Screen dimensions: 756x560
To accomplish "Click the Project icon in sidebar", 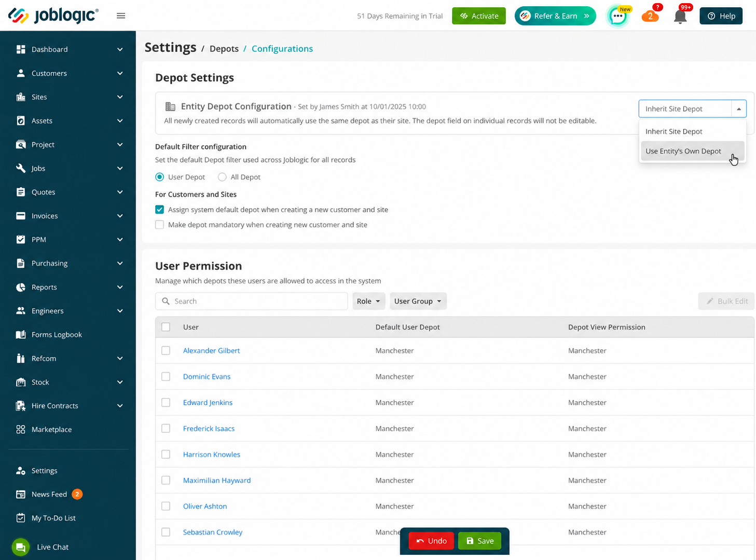I will click(x=21, y=145).
